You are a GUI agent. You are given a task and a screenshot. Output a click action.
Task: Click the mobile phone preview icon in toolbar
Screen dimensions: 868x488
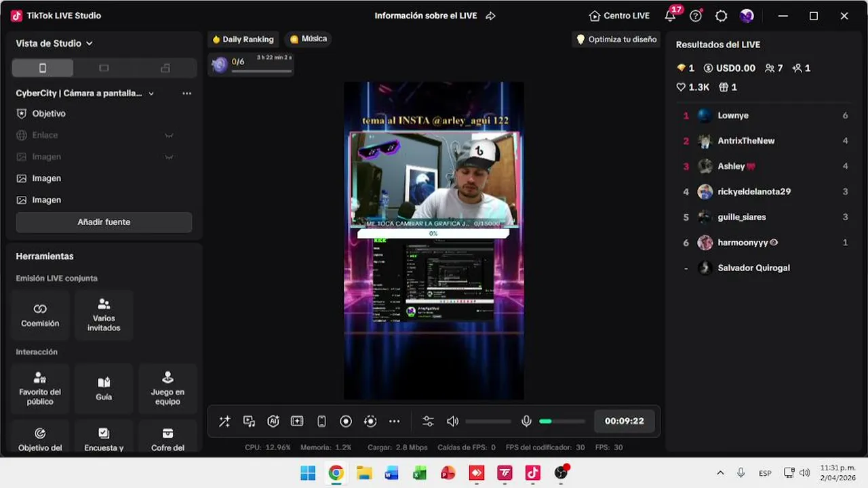[321, 422]
